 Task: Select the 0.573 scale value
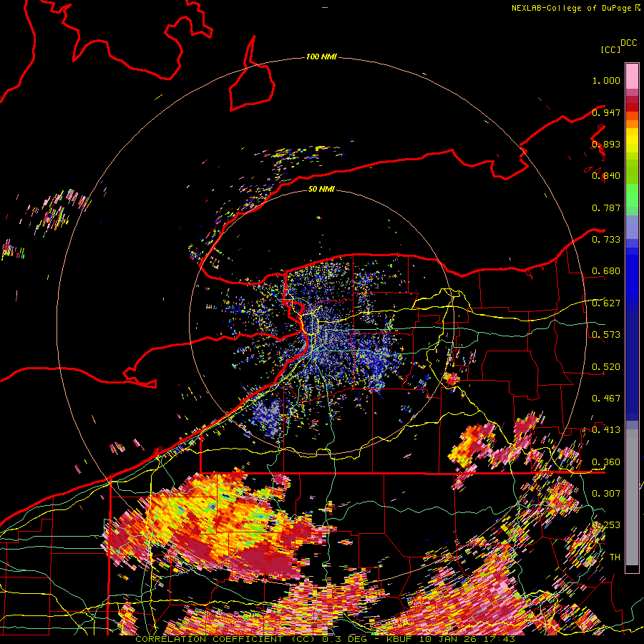[x=606, y=335]
